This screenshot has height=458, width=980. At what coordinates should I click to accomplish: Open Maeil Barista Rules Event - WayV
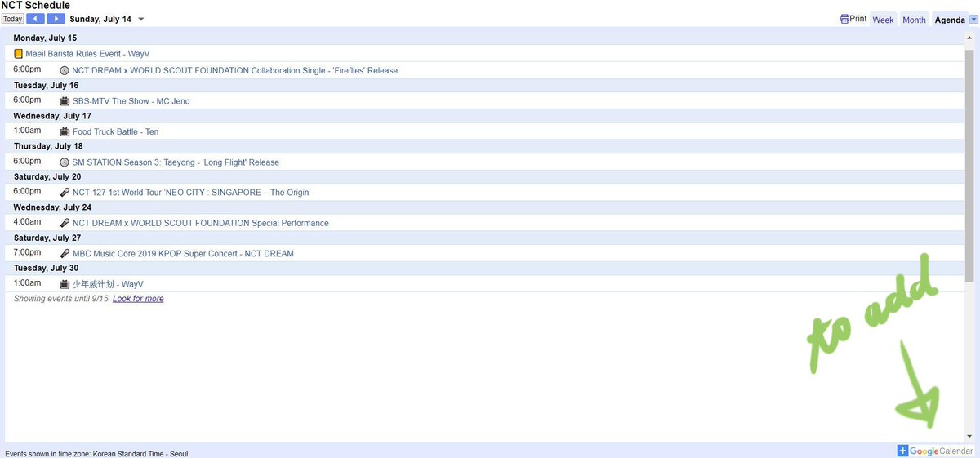pos(87,53)
